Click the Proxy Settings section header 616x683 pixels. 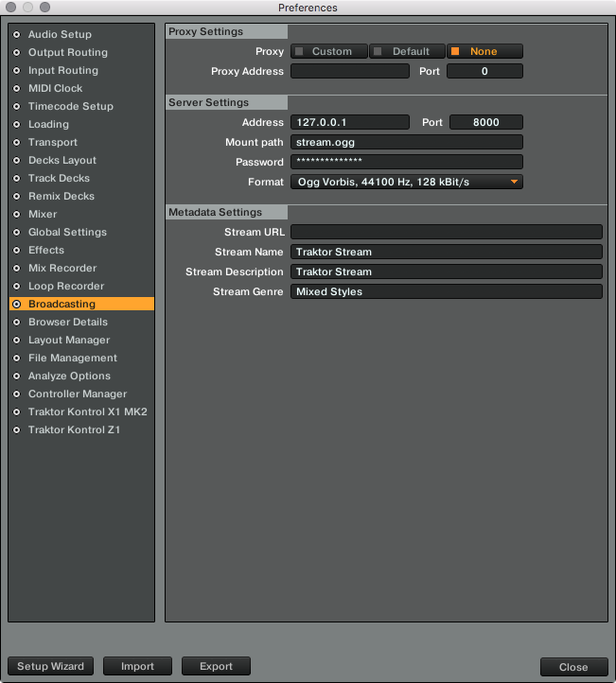(x=226, y=32)
